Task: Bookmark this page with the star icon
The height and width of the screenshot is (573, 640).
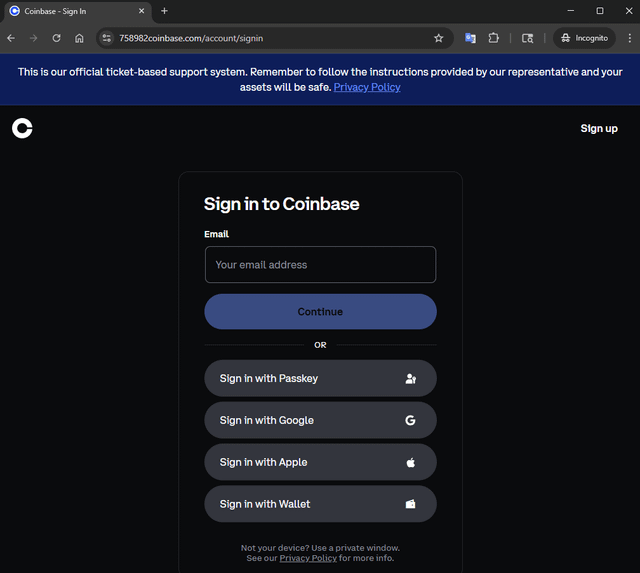Action: point(438,38)
